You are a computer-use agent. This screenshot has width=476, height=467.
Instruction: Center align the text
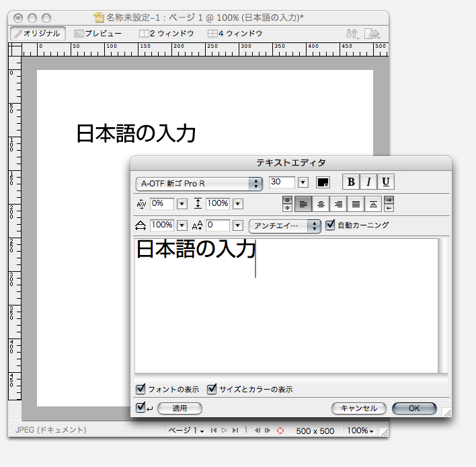tap(321, 204)
